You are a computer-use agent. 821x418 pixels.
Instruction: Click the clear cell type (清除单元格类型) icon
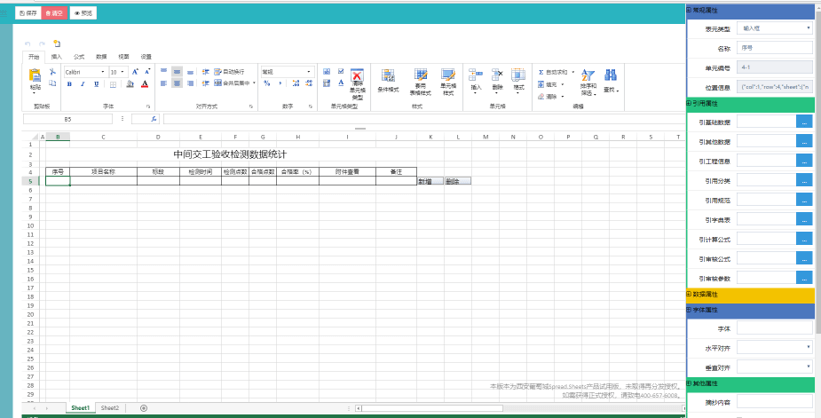click(357, 78)
